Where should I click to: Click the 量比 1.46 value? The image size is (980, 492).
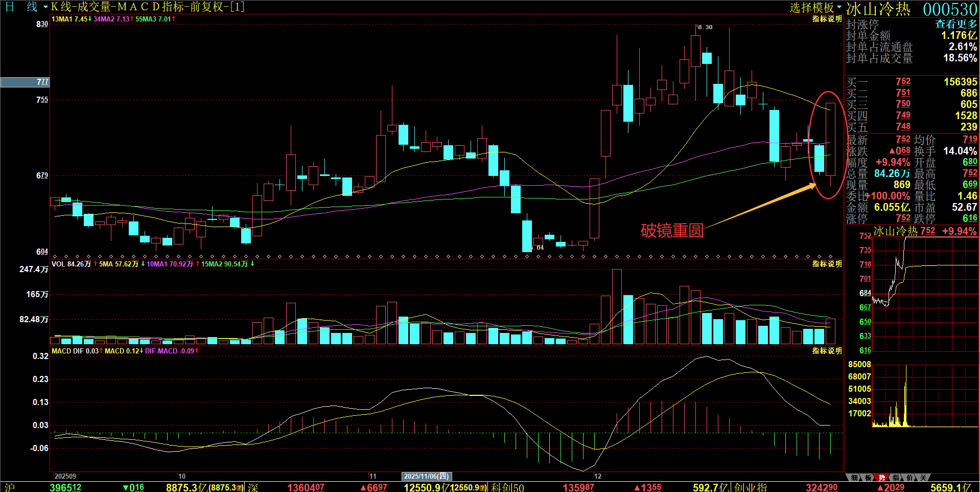click(x=967, y=196)
